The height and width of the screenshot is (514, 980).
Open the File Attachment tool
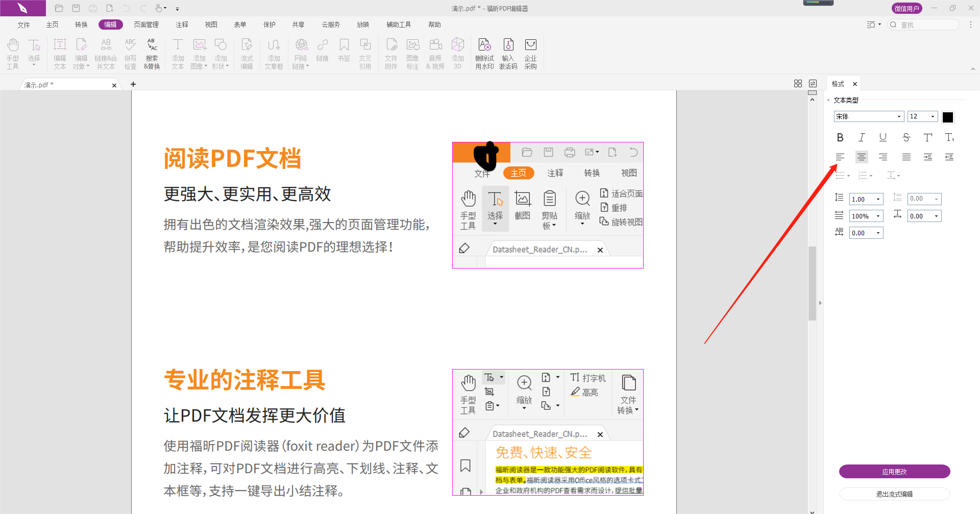click(391, 54)
